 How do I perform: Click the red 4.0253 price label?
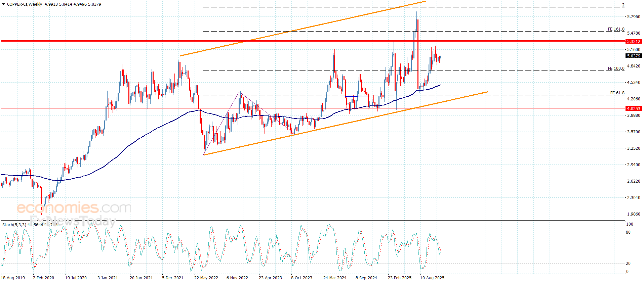click(634, 108)
